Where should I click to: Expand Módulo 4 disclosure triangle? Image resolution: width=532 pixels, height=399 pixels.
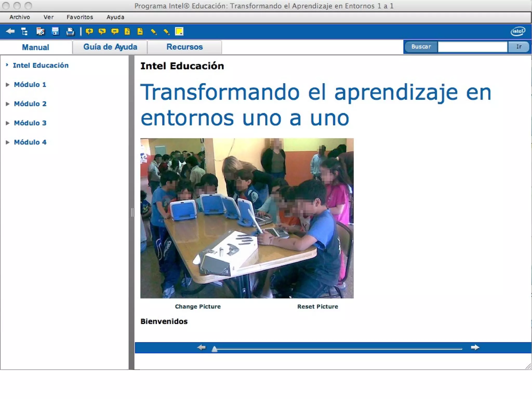click(8, 142)
